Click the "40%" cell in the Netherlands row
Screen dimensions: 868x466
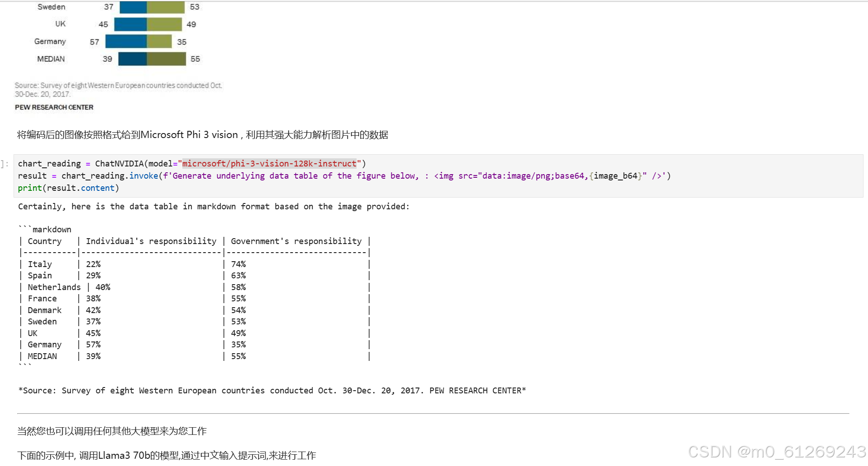click(103, 287)
